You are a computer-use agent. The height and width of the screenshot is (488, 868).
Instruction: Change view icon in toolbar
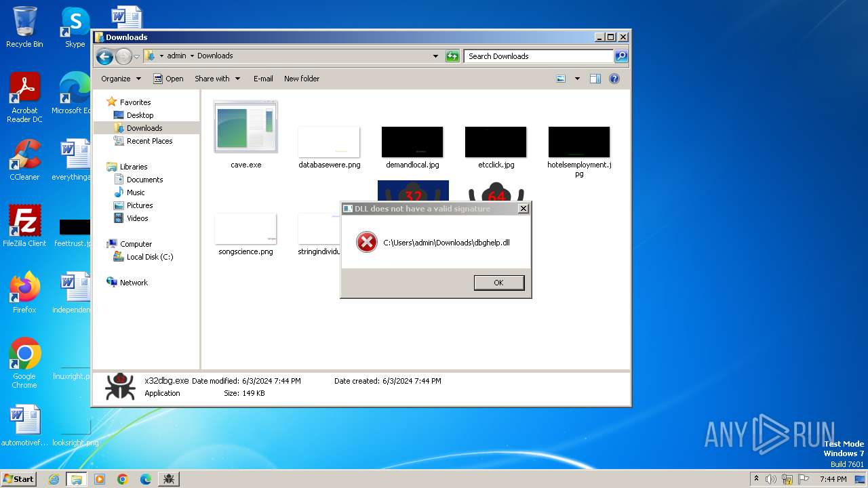(x=561, y=79)
